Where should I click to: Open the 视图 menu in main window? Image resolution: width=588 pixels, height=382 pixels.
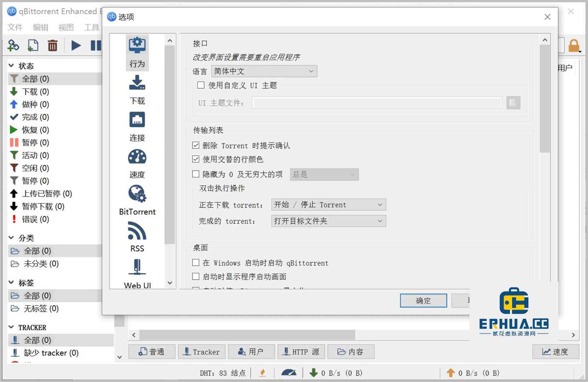click(x=66, y=27)
